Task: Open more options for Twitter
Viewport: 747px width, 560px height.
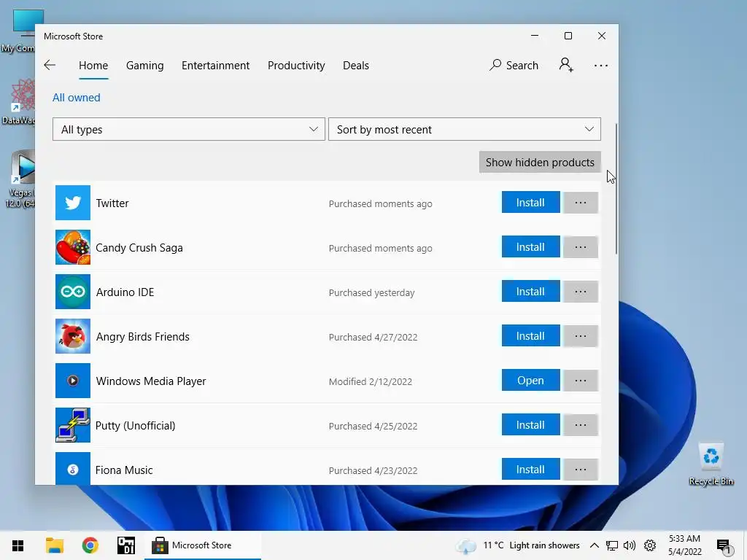Action: [580, 203]
